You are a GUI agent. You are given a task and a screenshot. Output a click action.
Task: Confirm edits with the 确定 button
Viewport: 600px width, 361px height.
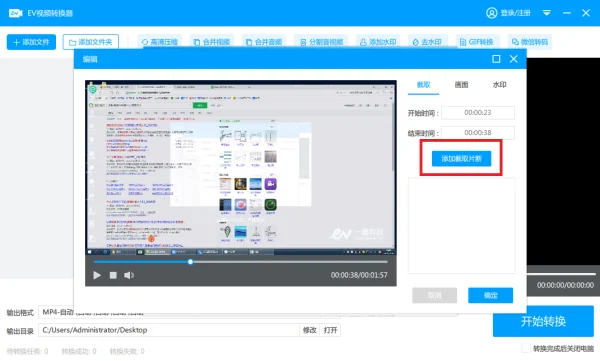point(490,295)
